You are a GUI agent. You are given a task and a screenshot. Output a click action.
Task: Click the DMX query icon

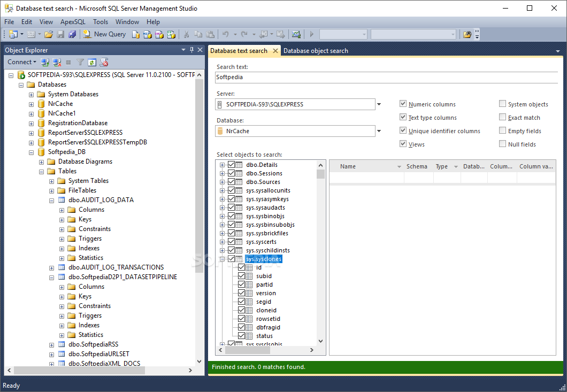(x=159, y=34)
